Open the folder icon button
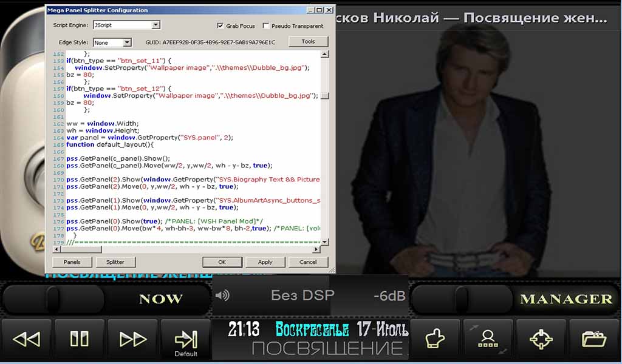 [x=593, y=339]
